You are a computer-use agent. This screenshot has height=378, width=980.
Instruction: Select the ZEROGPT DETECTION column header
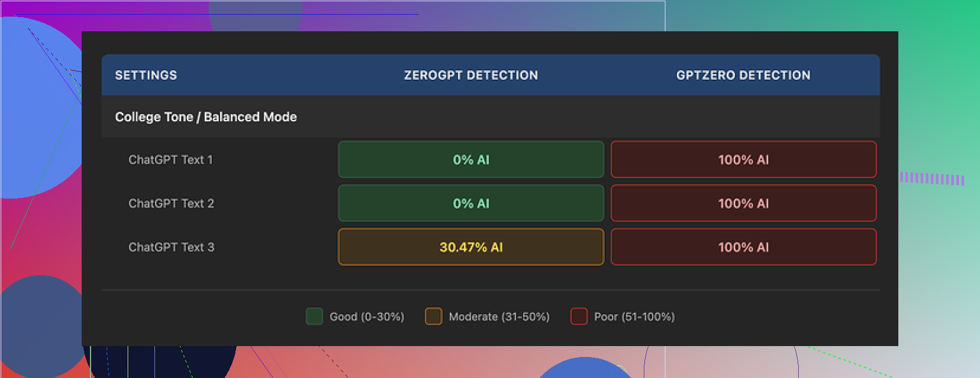pos(470,75)
